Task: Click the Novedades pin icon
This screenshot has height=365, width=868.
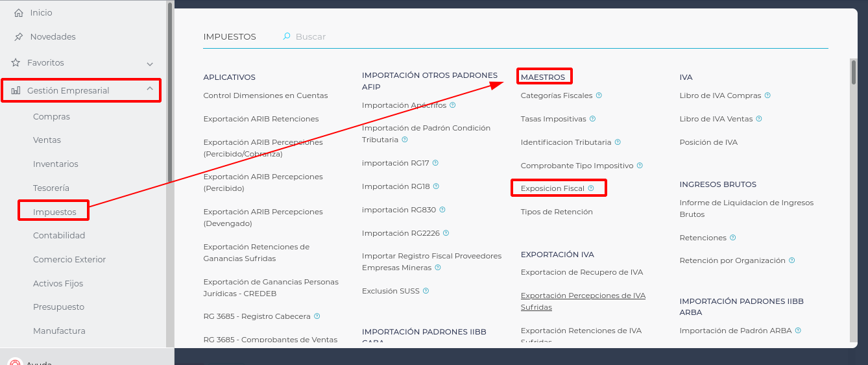Action: (18, 37)
